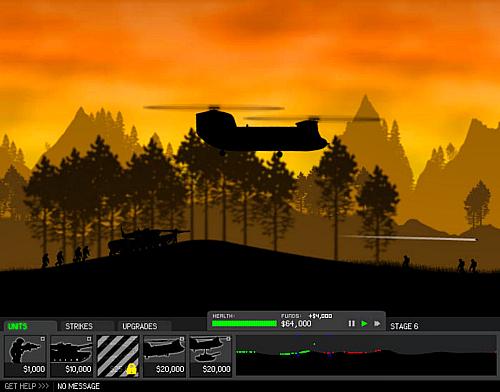Open the Upgrades tab
This screenshot has height=392, width=500.
140,326
